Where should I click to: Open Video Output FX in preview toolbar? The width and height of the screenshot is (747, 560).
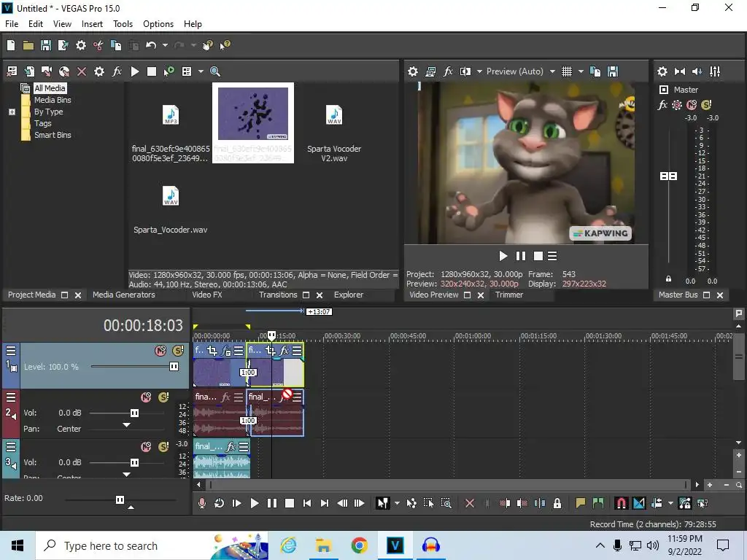pyautogui.click(x=448, y=71)
